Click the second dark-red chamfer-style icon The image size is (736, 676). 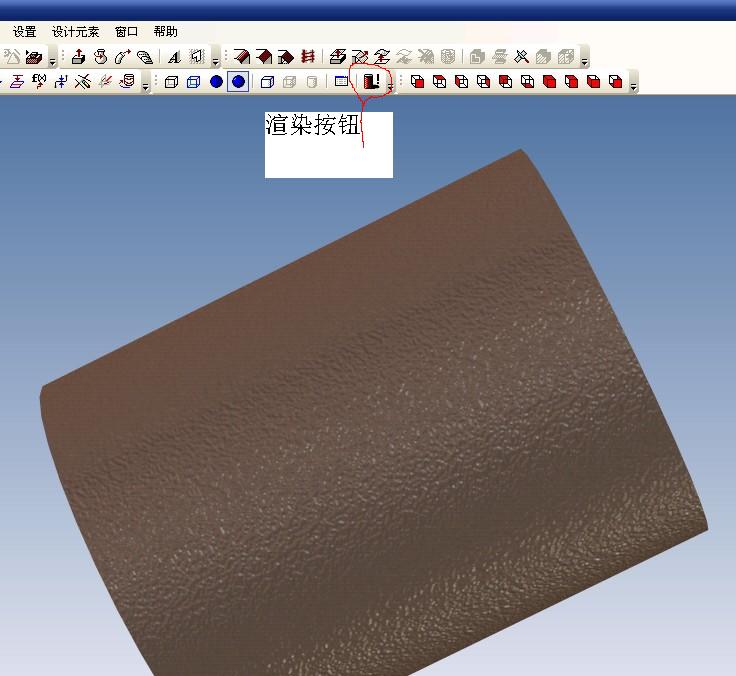coord(264,57)
